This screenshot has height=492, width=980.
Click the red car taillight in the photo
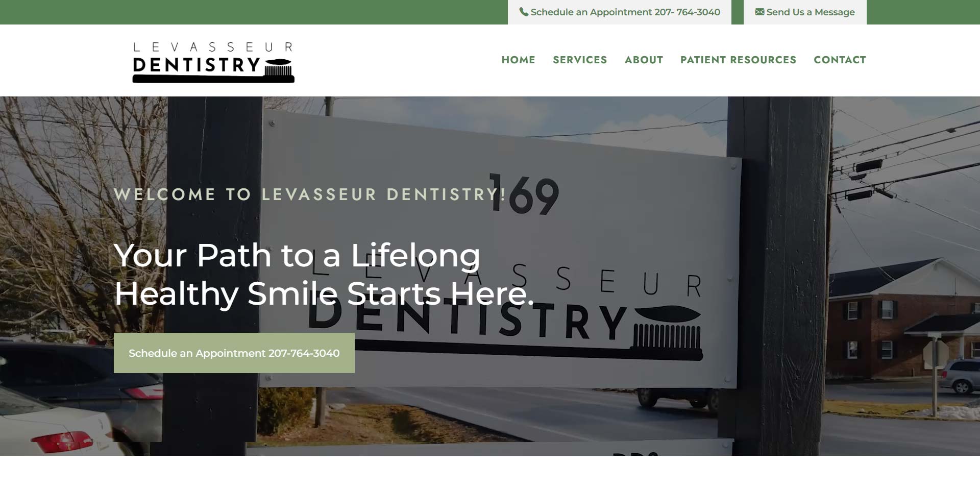(63, 440)
